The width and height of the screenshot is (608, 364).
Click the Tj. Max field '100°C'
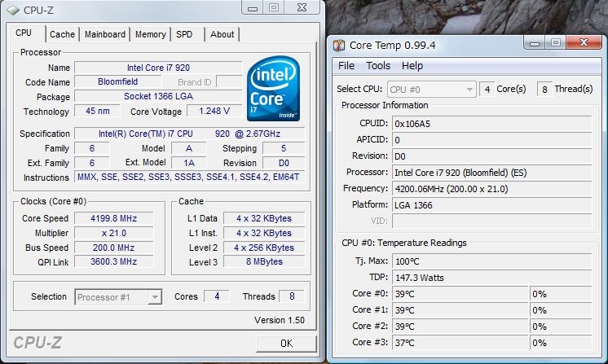coord(491,261)
